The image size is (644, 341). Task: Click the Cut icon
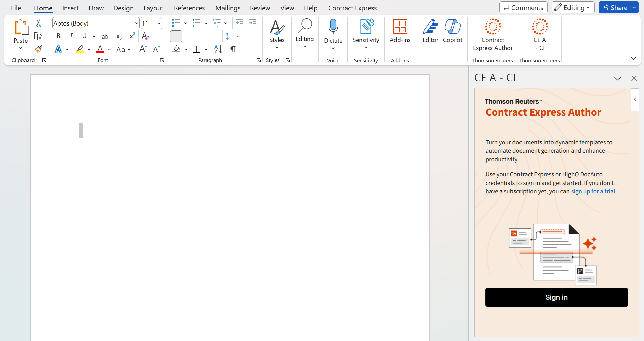point(38,23)
